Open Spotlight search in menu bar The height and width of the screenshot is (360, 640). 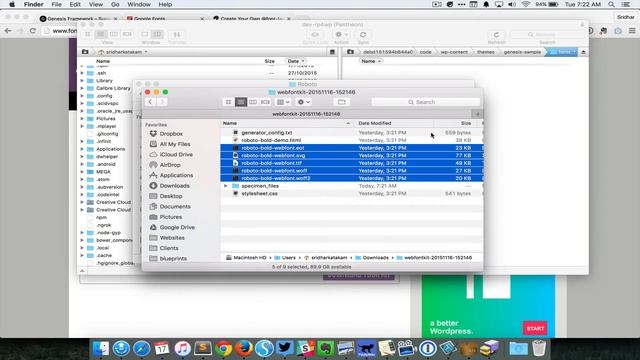tap(611, 4)
